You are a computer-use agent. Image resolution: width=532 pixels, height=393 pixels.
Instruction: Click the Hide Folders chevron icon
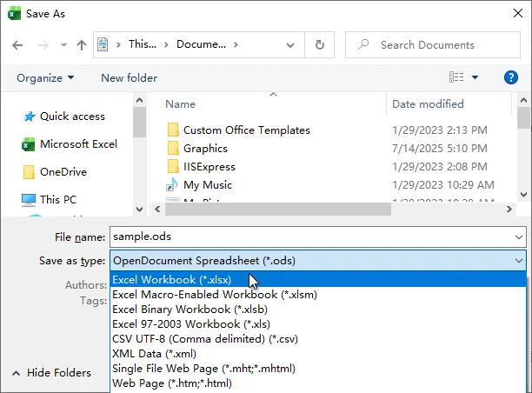click(16, 373)
